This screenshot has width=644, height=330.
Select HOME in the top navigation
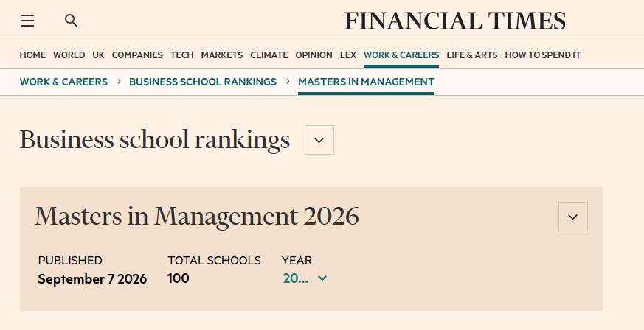pyautogui.click(x=32, y=55)
